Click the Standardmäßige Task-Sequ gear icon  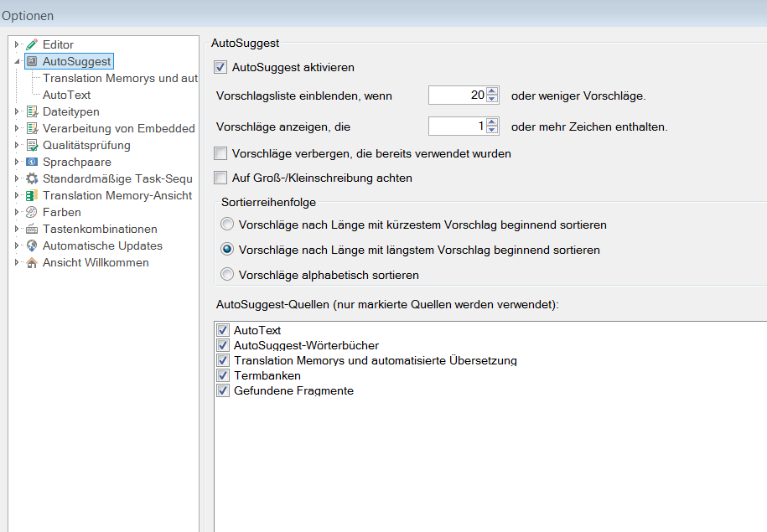click(32, 178)
